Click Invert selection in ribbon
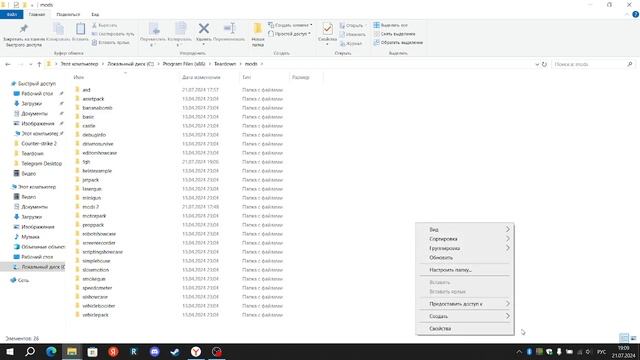Viewport: 640px width, 360px height. [x=398, y=42]
